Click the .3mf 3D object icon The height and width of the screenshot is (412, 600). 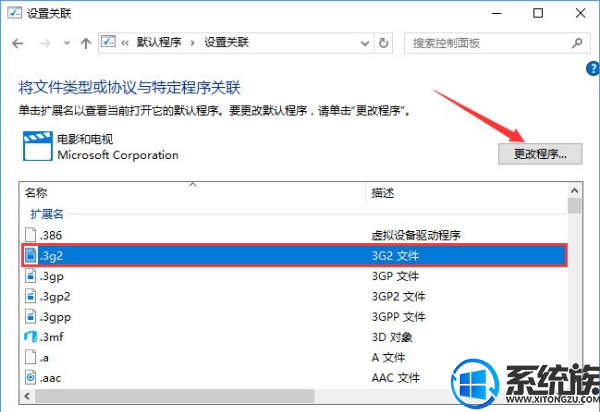(x=31, y=337)
